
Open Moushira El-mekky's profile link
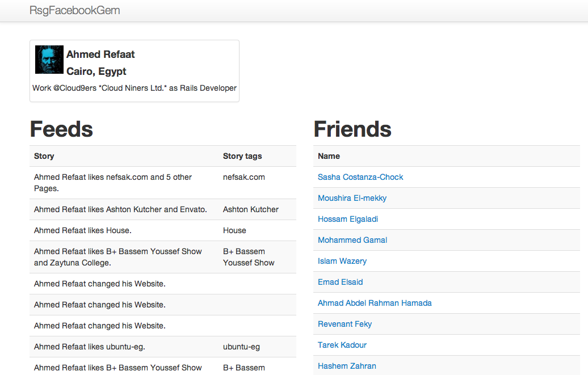click(x=352, y=198)
